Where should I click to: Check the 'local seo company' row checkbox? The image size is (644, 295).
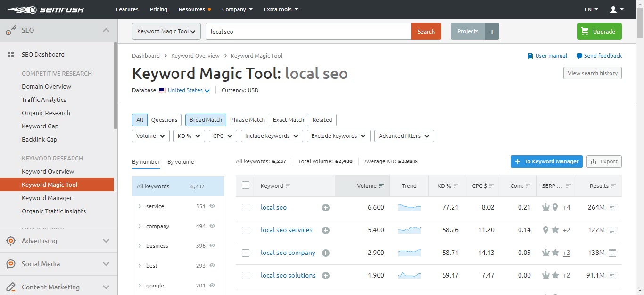click(x=246, y=253)
